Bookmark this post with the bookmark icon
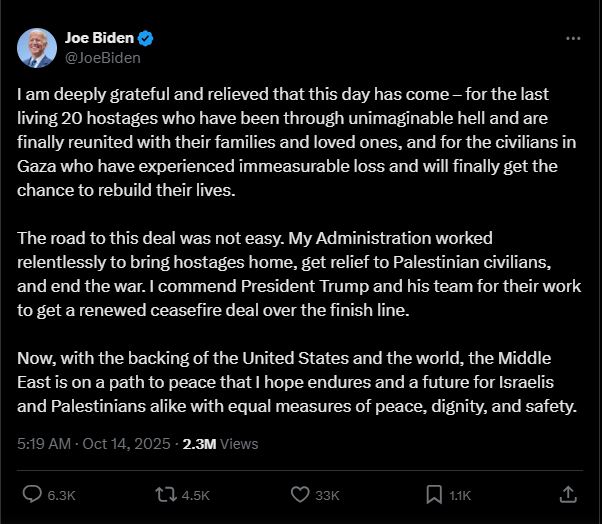The image size is (602, 524). pyautogui.click(x=434, y=494)
